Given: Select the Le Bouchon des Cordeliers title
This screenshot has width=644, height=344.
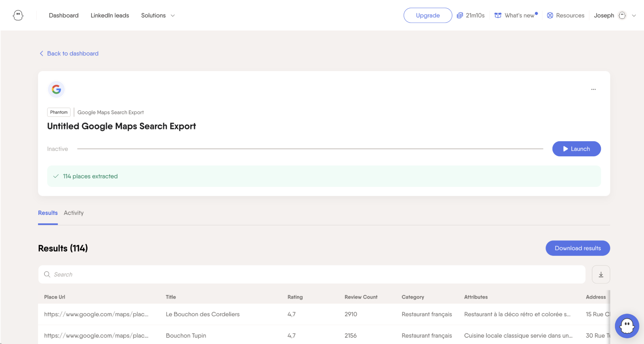Looking at the screenshot, I should tap(203, 314).
